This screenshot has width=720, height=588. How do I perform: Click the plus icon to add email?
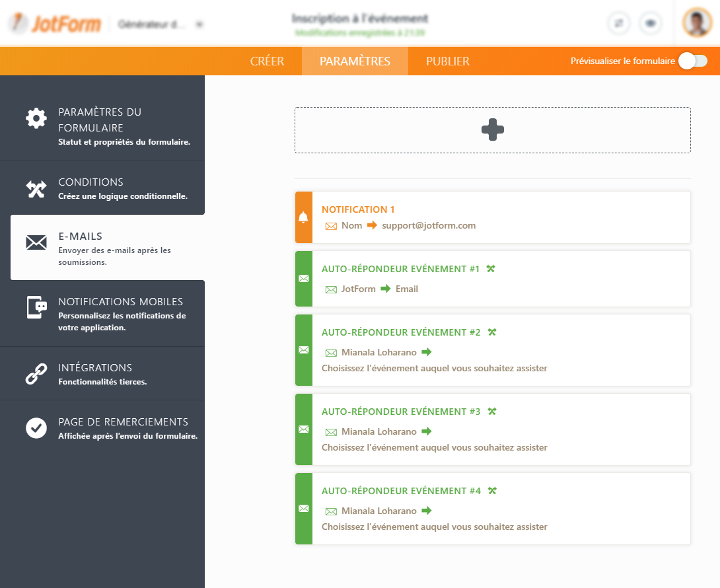pyautogui.click(x=493, y=130)
